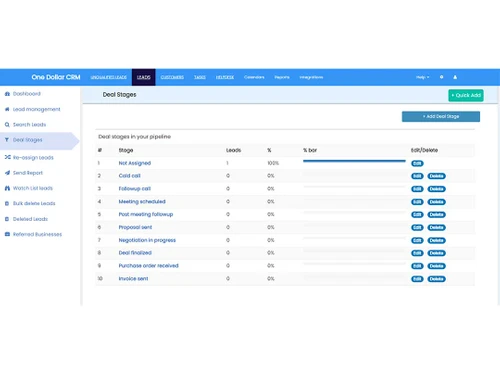This screenshot has height=375, width=500.
Task: Edit the Post meeting followup stage
Action: tap(417, 215)
